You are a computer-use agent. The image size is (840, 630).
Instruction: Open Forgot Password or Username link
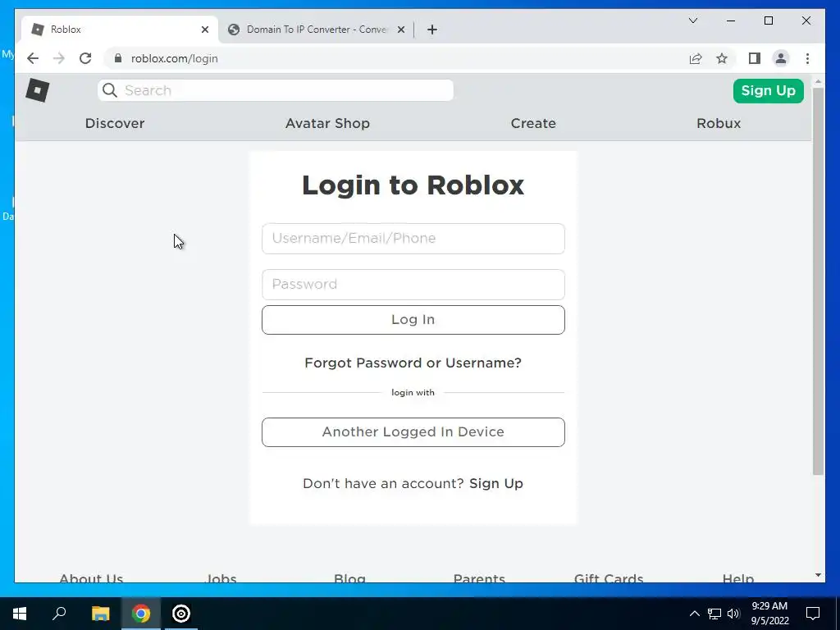413,363
